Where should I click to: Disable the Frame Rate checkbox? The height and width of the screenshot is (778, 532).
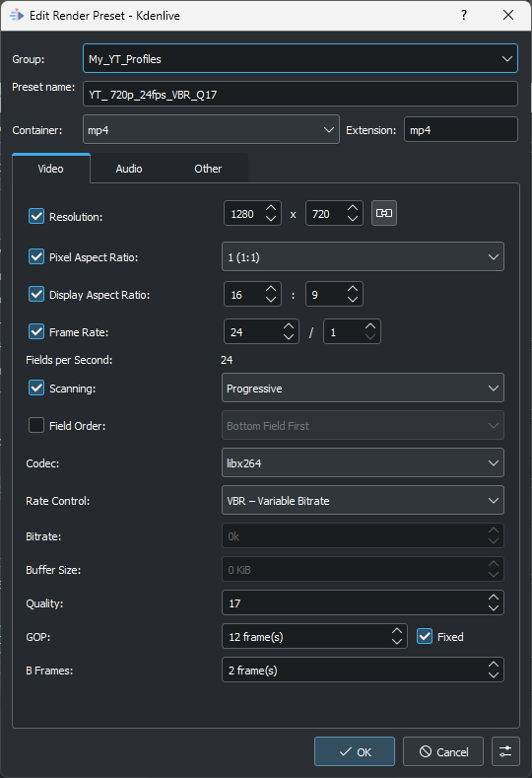coord(36,331)
